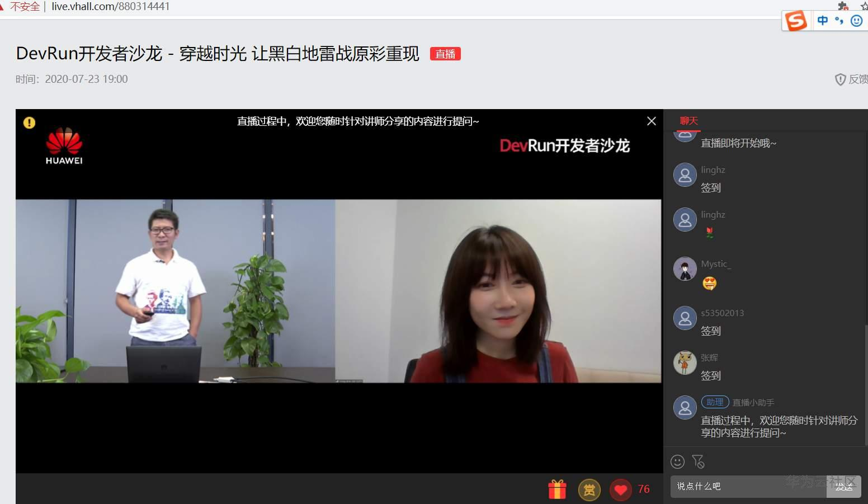
Task: Click the standing presenter's video feed
Action: (176, 291)
